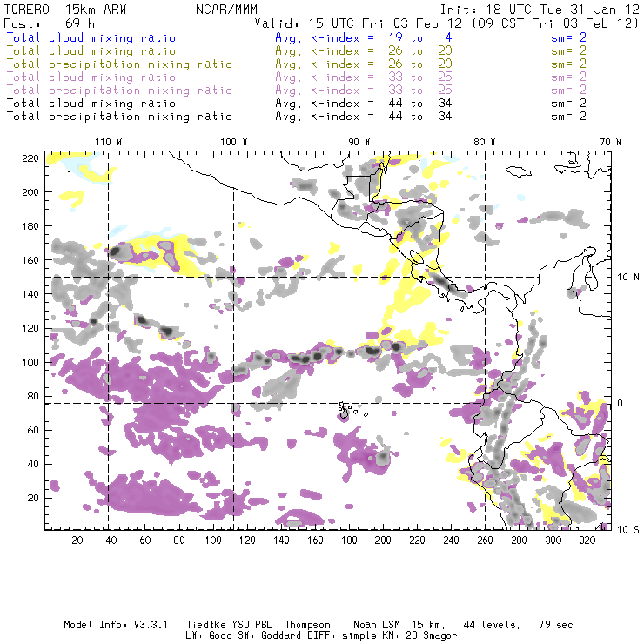Select '200' on the vertical axis
644x644 pixels.
coord(30,192)
